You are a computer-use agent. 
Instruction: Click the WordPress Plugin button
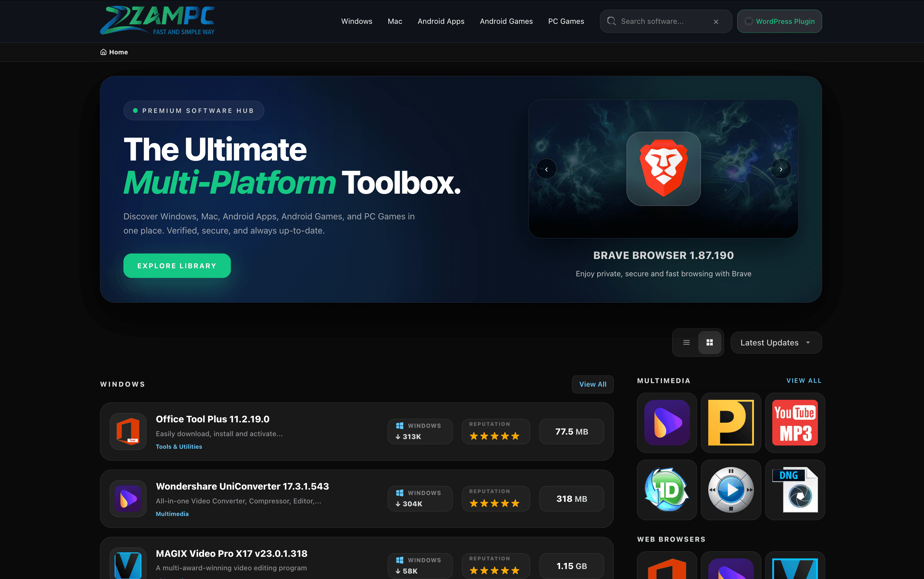click(x=779, y=22)
